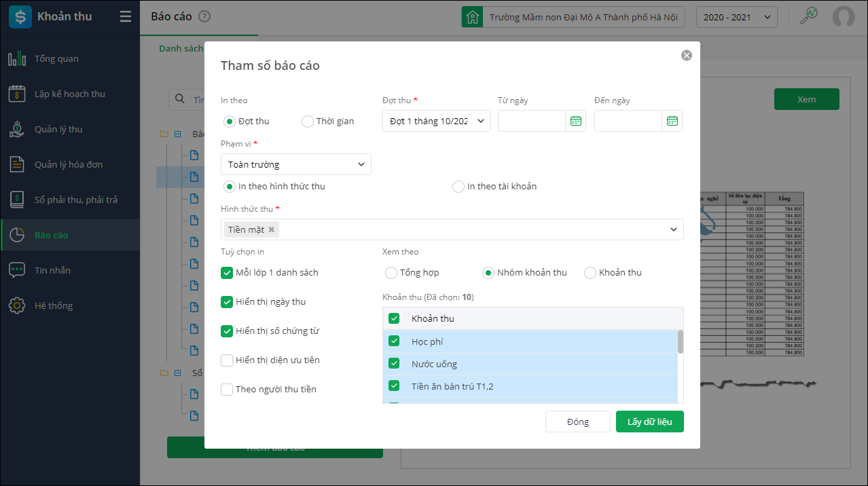Click the user avatar icon
This screenshot has width=868, height=486.
pos(844,17)
